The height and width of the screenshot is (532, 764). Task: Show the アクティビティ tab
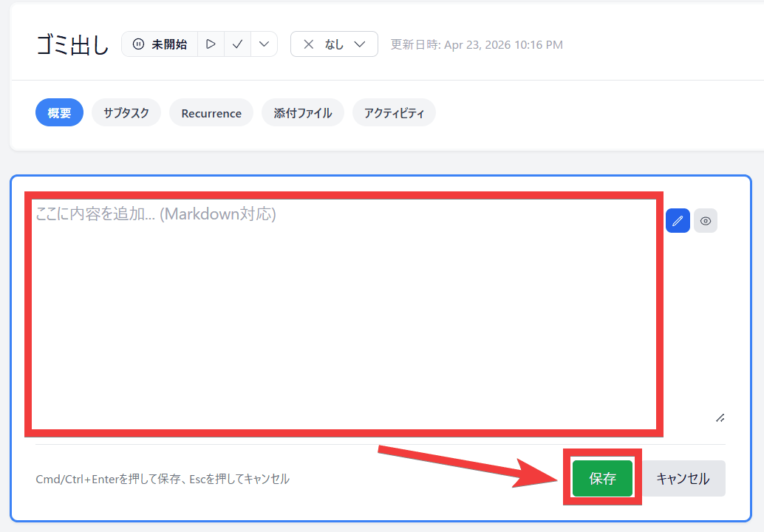point(394,113)
